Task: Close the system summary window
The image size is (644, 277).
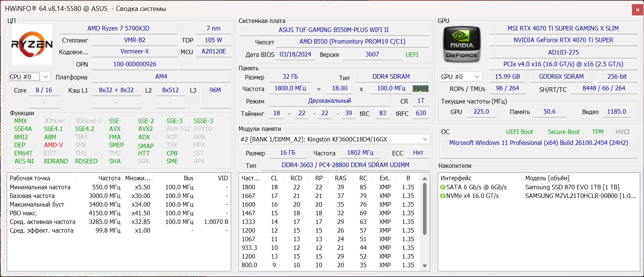Action: tap(638, 10)
